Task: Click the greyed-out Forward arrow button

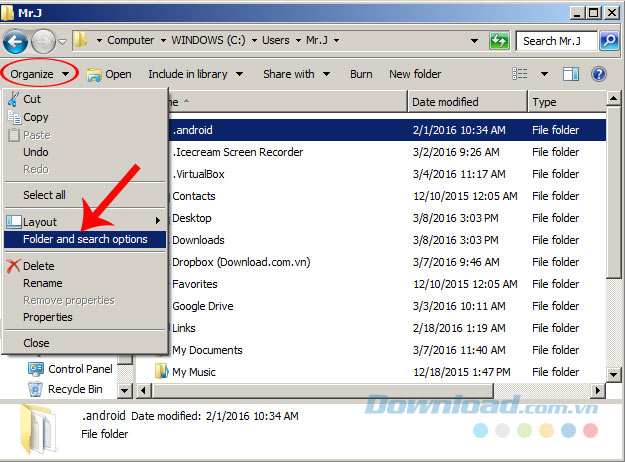Action: click(x=43, y=41)
